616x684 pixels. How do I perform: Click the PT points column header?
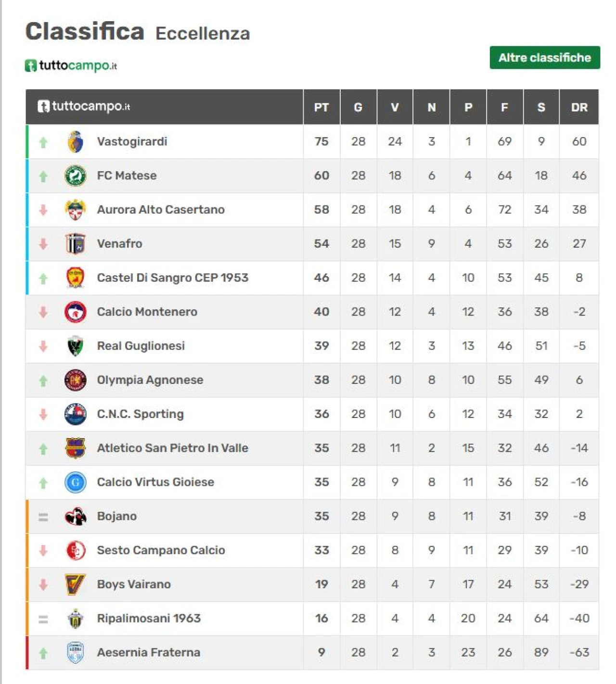tap(321, 107)
